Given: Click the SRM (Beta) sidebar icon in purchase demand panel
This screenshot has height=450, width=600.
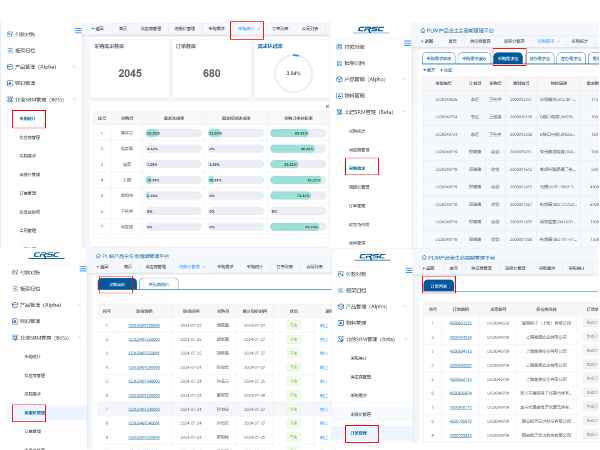Looking at the screenshot, I should pyautogui.click(x=339, y=112).
